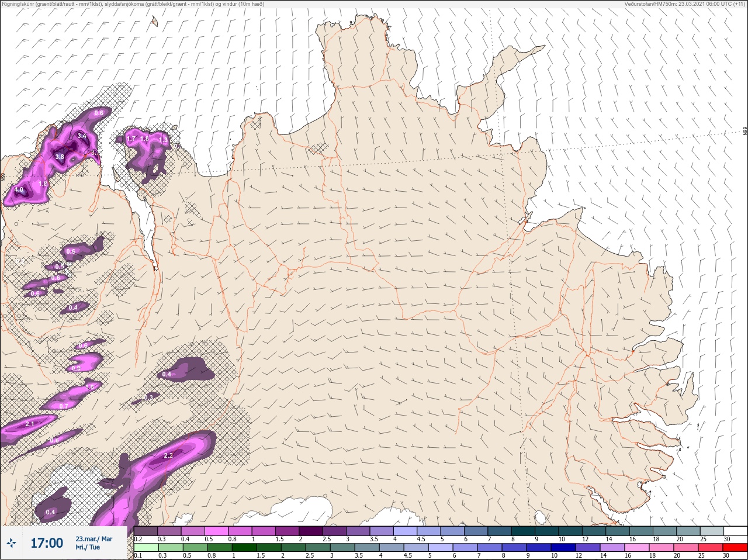Click the 0.3 precipitation label on the map

[x=148, y=397]
